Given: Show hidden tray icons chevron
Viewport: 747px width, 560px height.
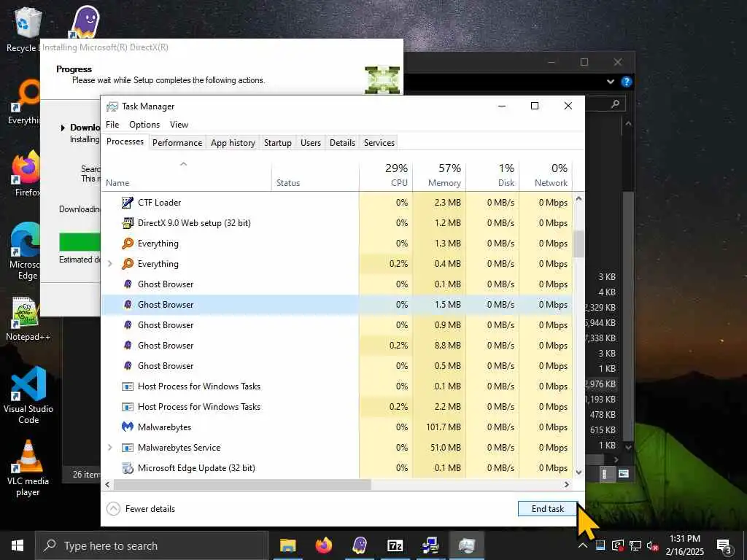Looking at the screenshot, I should (583, 545).
